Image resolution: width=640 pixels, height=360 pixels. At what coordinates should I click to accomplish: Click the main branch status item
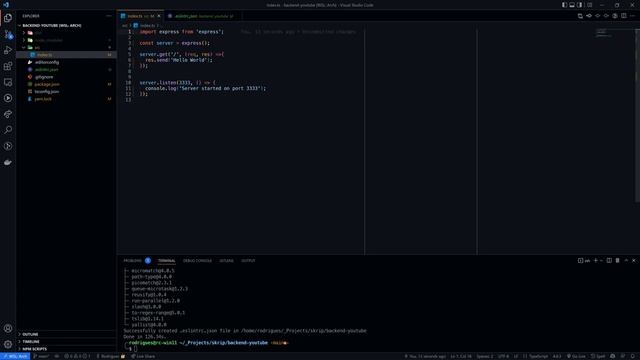tap(41, 356)
